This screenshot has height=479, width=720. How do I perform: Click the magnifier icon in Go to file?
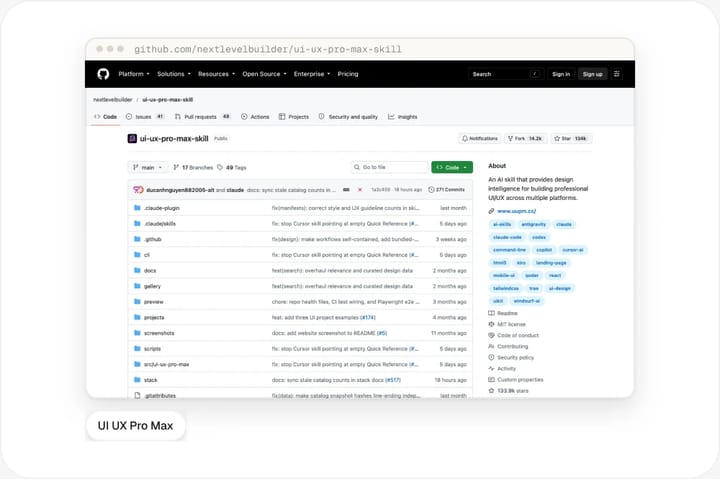pos(357,167)
